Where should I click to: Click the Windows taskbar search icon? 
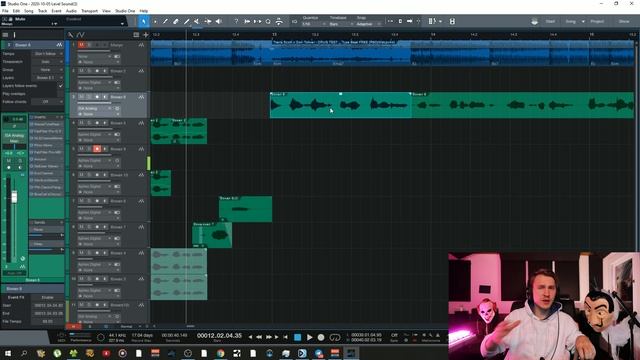pyautogui.click(x=24, y=353)
